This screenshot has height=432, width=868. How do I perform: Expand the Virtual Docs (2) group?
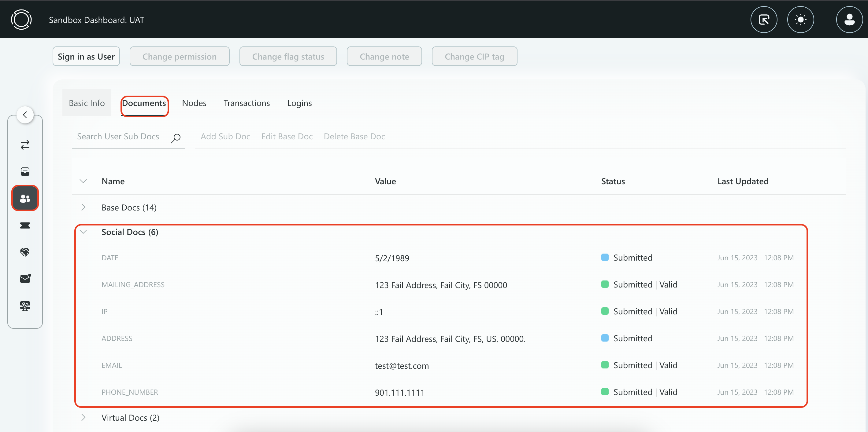pos(83,418)
